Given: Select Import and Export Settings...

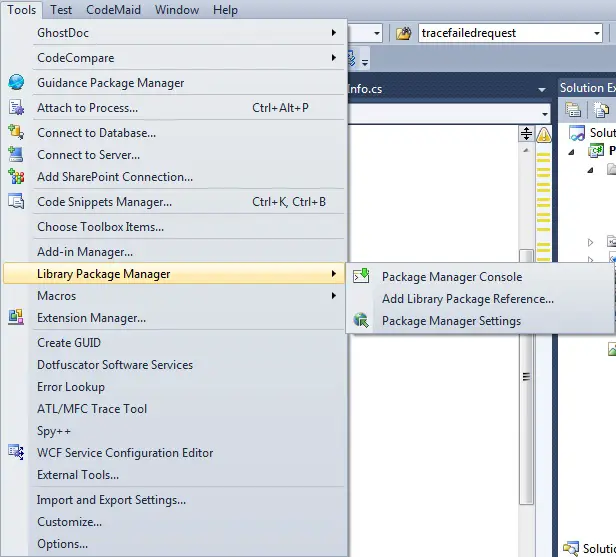Looking at the screenshot, I should pos(175,500).
